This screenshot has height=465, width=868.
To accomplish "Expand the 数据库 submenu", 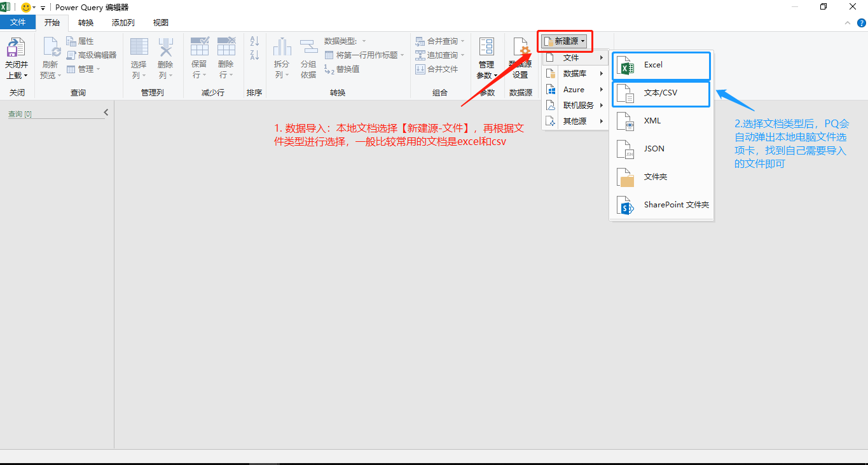I will tap(574, 73).
